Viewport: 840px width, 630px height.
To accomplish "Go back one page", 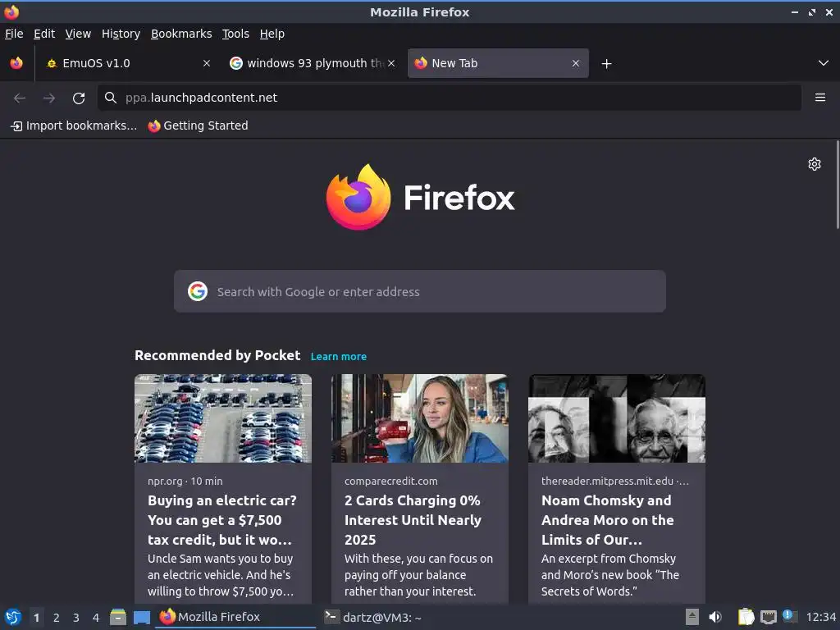I will click(20, 98).
